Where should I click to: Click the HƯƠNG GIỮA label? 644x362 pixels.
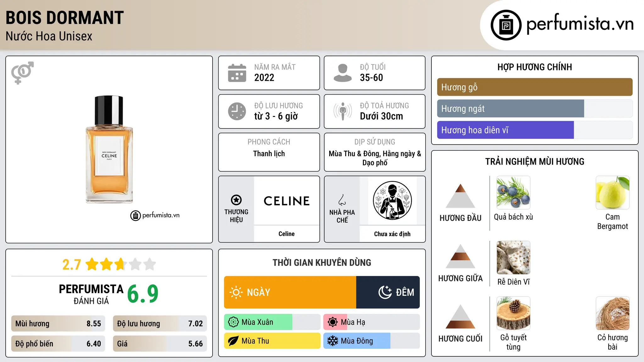click(460, 278)
